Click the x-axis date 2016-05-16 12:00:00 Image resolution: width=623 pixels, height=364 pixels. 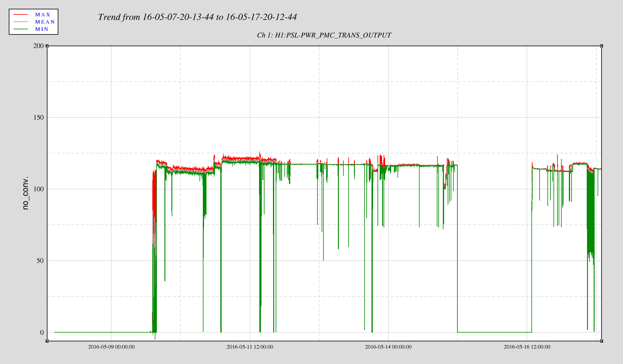click(x=527, y=347)
